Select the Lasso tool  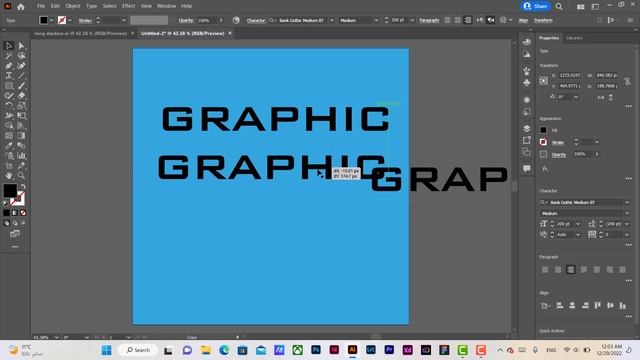tap(21, 56)
